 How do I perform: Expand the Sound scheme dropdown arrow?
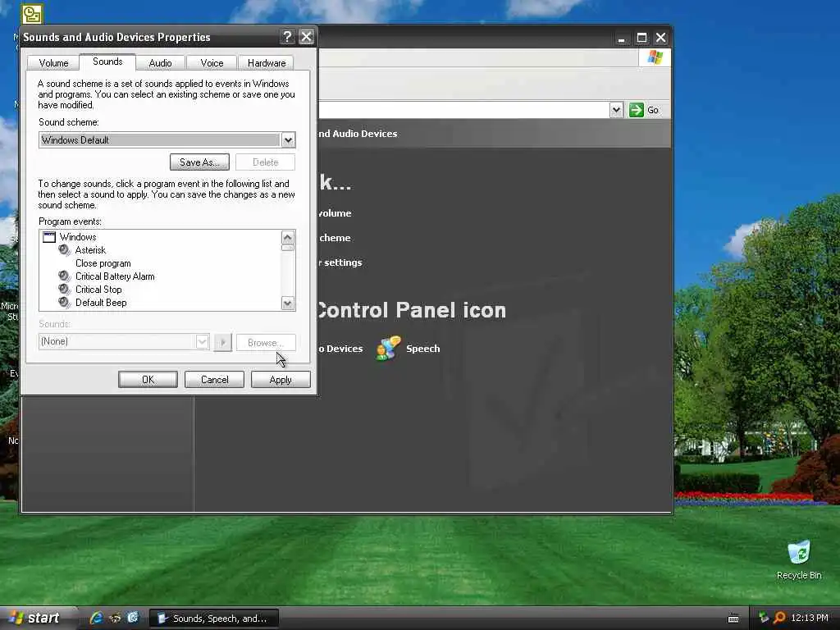288,139
